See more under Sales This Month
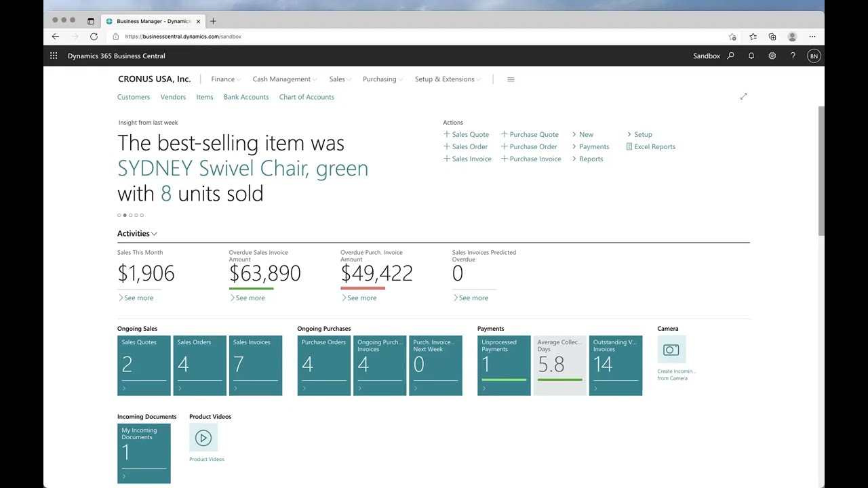 click(x=136, y=298)
